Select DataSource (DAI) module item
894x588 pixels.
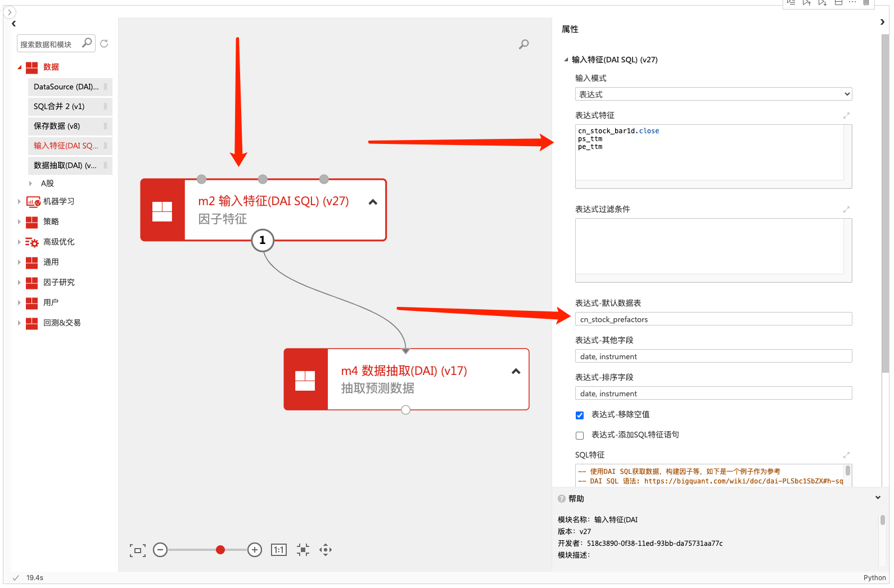[x=66, y=87]
